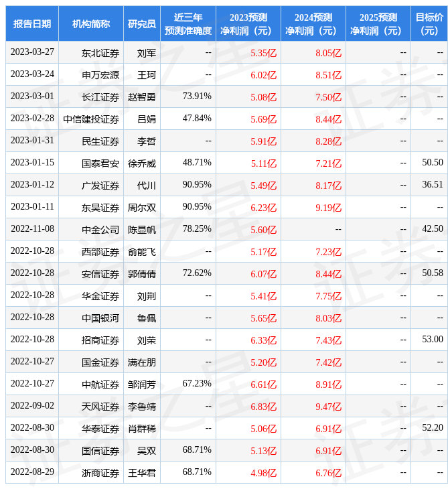
Task: Click the 6.02亿 profit value
Action: [x=263, y=75]
